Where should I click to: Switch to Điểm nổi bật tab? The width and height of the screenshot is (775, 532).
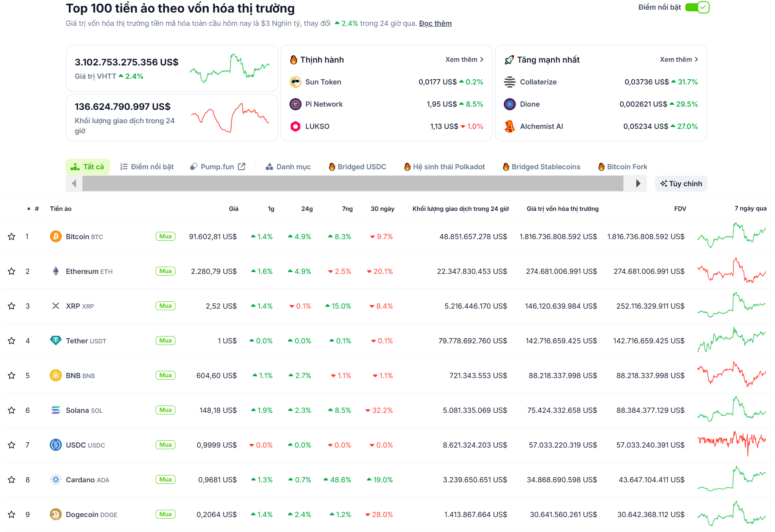point(147,166)
